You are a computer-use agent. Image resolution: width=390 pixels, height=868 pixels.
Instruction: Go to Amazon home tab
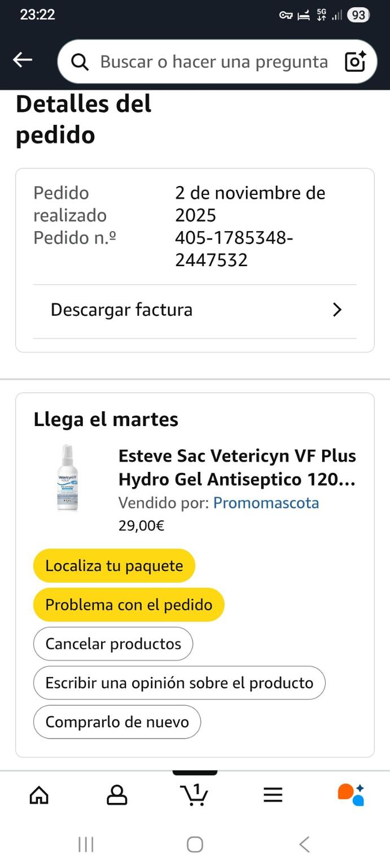click(x=39, y=795)
